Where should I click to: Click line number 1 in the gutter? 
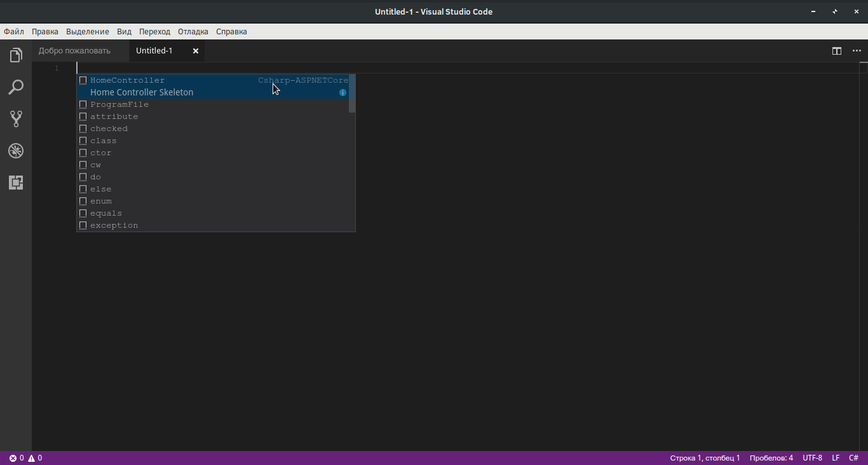click(x=57, y=68)
